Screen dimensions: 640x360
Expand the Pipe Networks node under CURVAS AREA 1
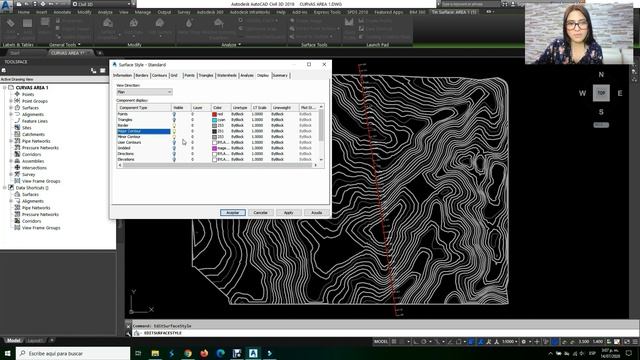11,141
